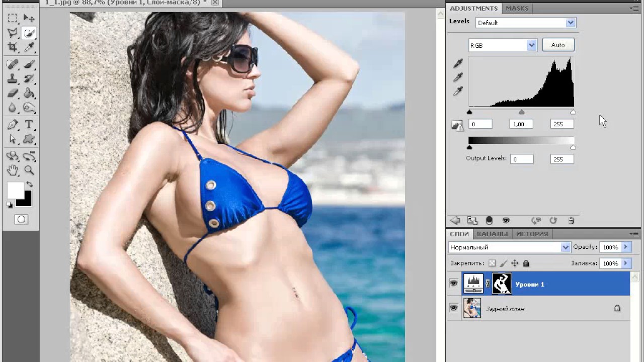Switch to the КАНАЛЫ tab

492,234
